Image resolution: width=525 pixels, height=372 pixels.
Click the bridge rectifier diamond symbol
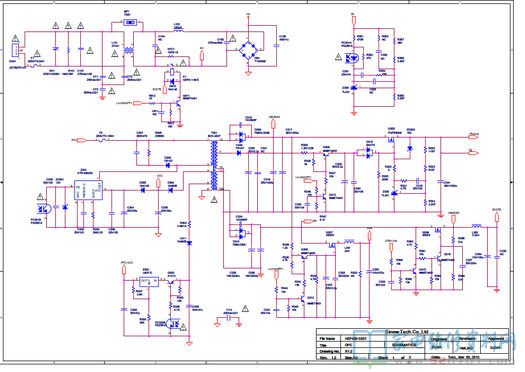point(248,50)
